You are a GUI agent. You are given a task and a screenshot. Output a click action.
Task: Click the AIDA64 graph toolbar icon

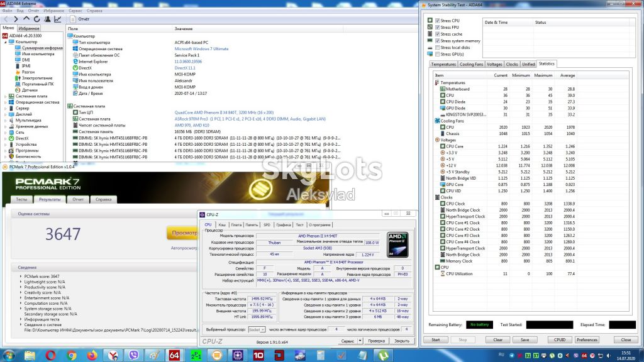pos(58,19)
